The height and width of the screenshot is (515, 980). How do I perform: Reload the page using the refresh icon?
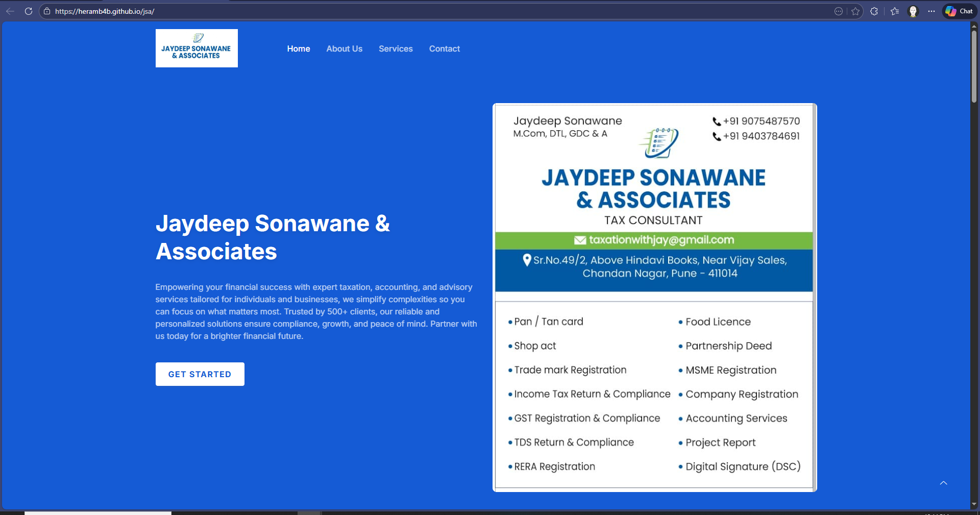coord(29,11)
